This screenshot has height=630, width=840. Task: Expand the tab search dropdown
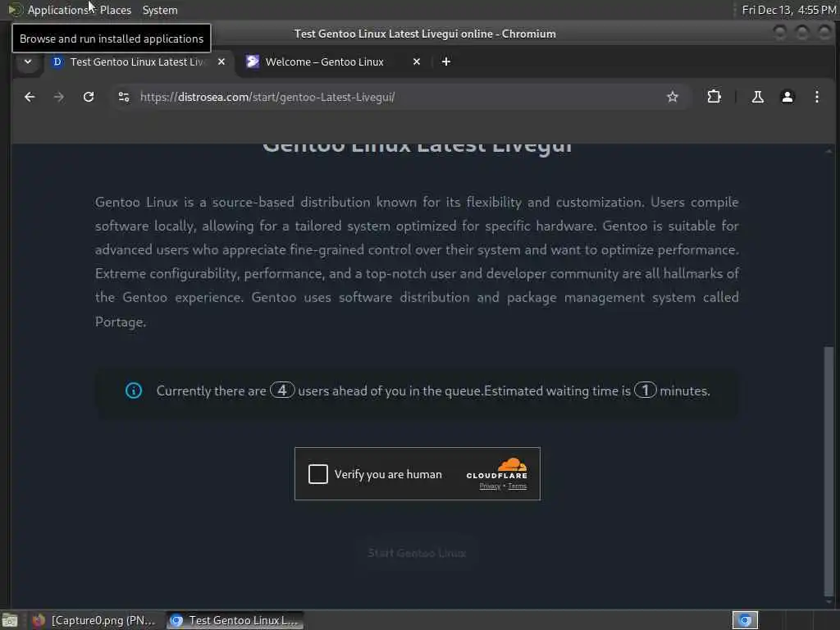pyautogui.click(x=28, y=62)
